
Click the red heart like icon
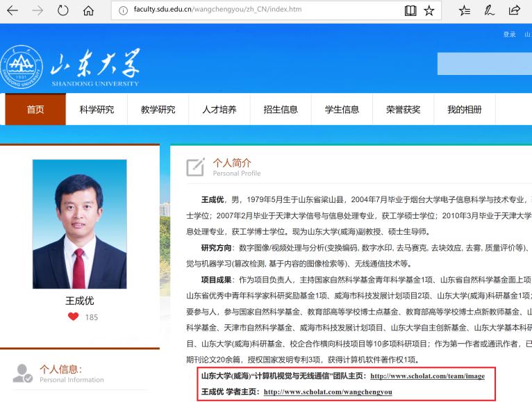point(74,317)
